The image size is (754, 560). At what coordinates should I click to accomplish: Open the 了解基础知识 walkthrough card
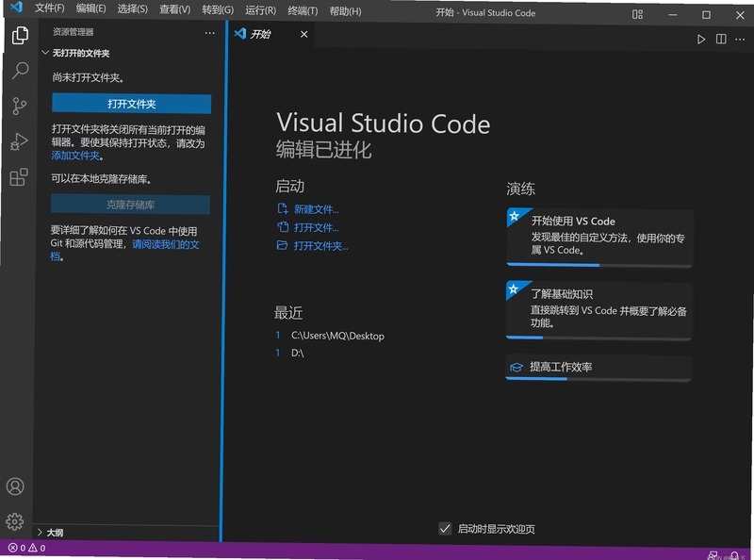(x=598, y=310)
